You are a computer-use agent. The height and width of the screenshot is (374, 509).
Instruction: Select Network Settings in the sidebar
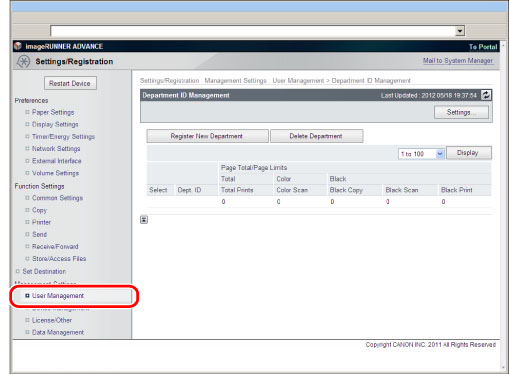tap(56, 149)
